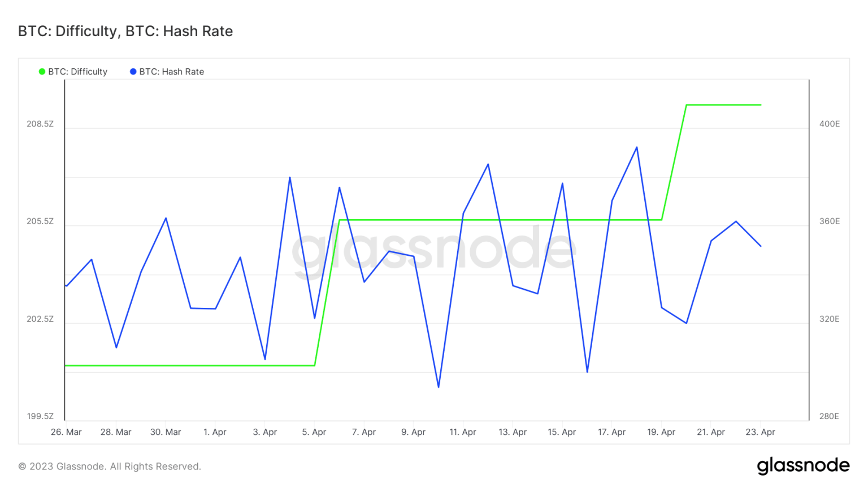The image size is (868, 488).
Task: Click the 5. Apr date label
Action: (x=314, y=432)
